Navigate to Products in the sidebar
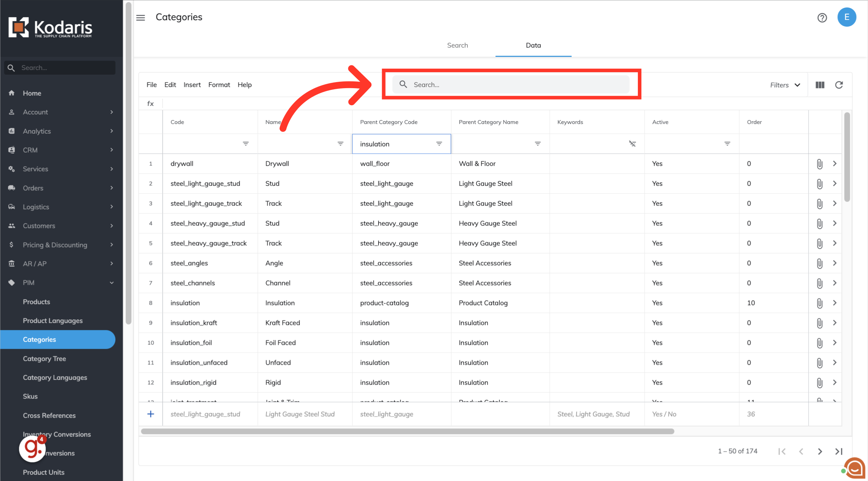 pos(36,302)
